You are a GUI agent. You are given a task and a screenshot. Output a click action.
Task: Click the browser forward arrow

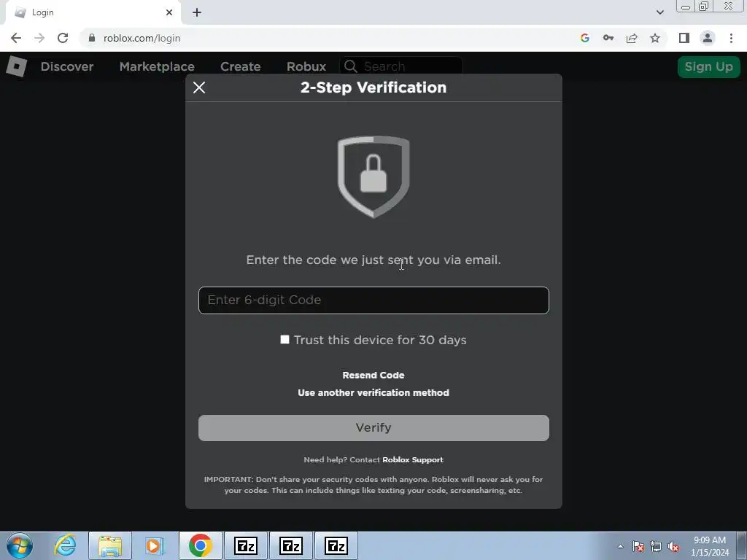[39, 38]
